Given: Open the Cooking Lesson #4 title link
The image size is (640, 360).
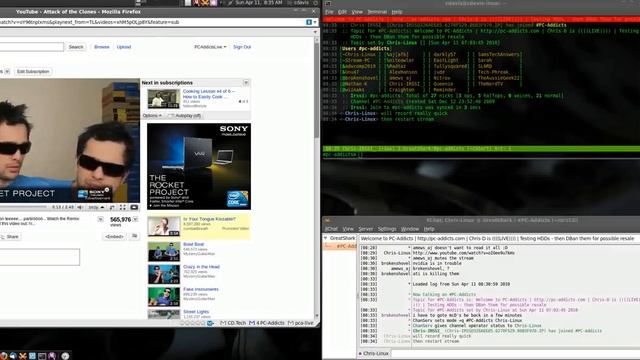Looking at the screenshot, I should point(209,94).
